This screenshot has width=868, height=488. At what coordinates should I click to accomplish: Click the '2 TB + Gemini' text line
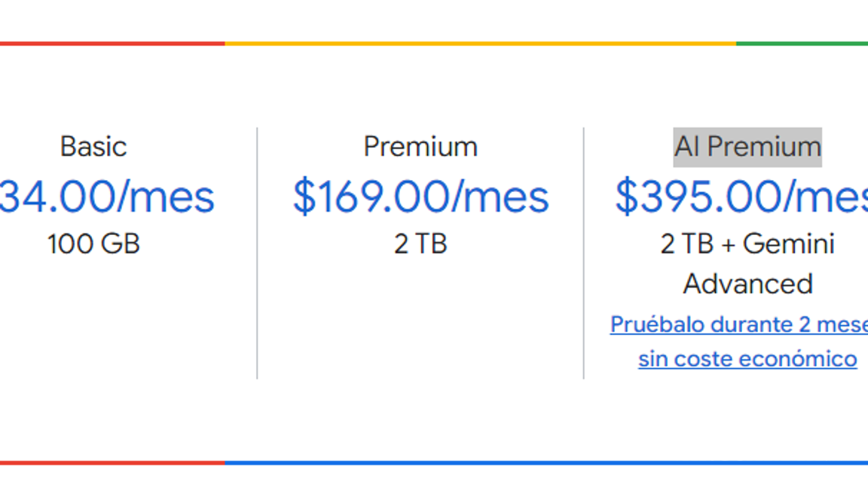click(747, 244)
